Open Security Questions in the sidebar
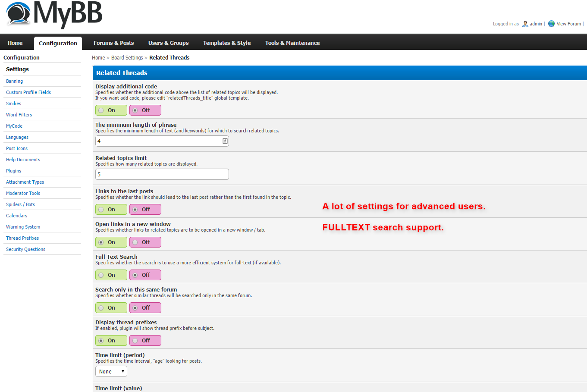This screenshot has width=587, height=392. coord(25,249)
